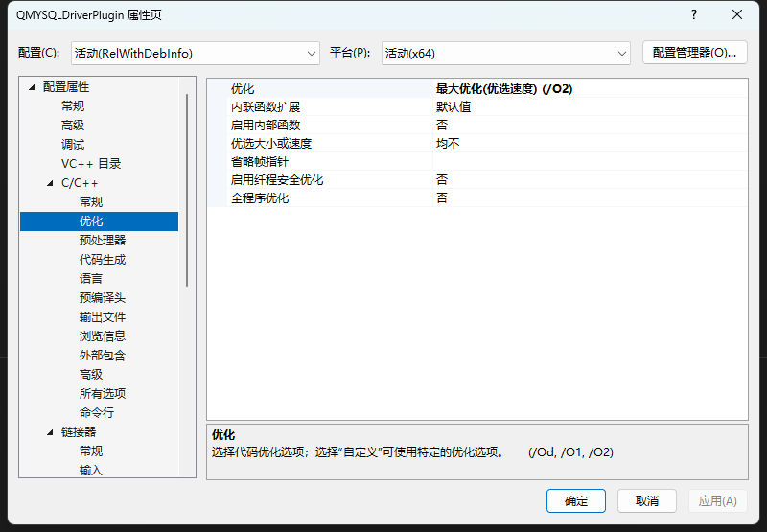
Task: Select the VC++ 目录 tree item
Action: pos(91,164)
